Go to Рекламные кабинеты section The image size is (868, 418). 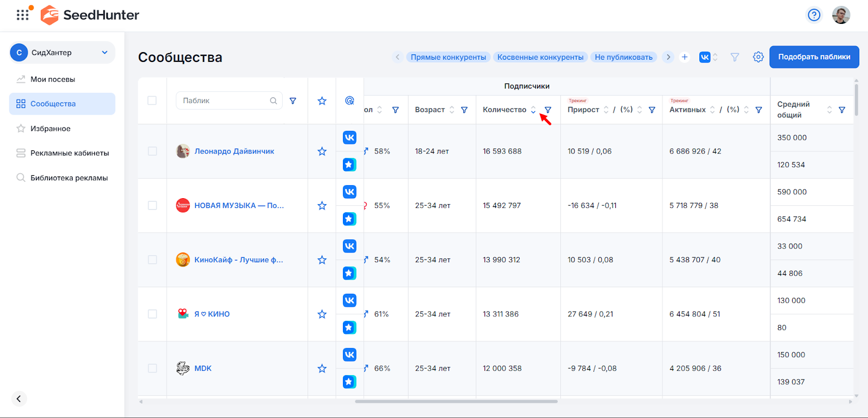click(69, 153)
